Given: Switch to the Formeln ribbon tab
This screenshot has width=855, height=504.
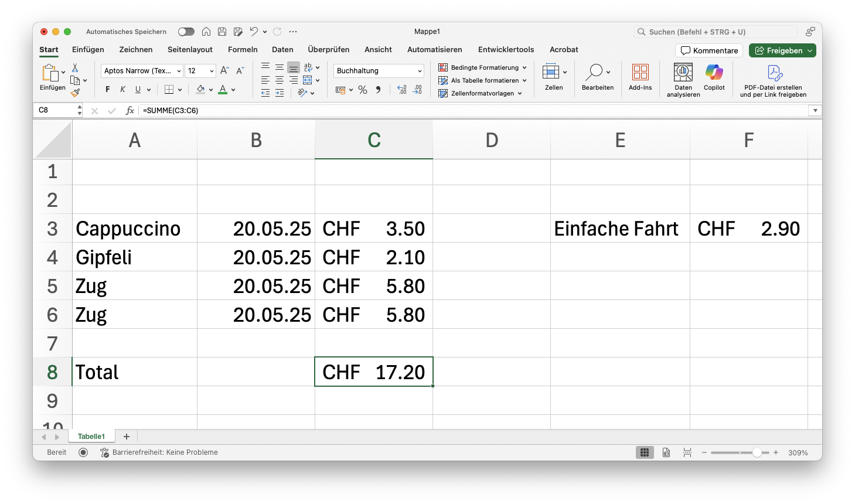Looking at the screenshot, I should (243, 50).
